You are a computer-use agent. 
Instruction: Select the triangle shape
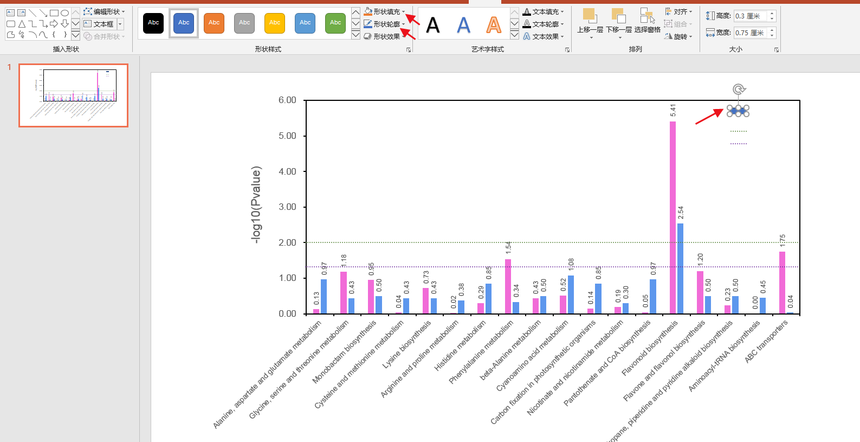click(x=22, y=24)
